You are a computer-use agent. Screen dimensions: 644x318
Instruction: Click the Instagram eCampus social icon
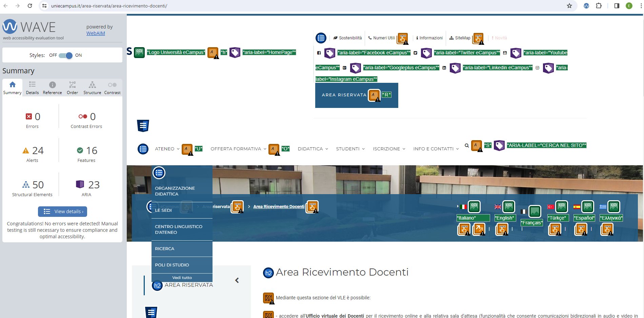(537, 68)
